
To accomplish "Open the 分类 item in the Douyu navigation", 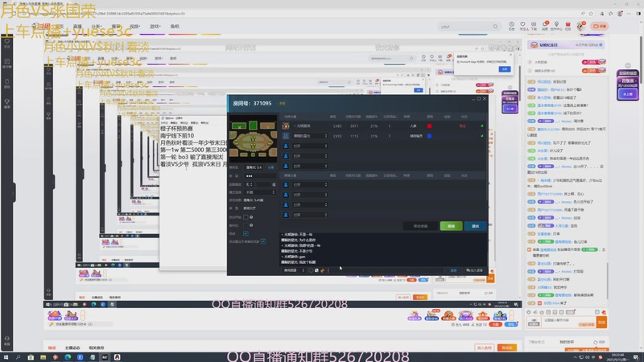I will [96, 27].
